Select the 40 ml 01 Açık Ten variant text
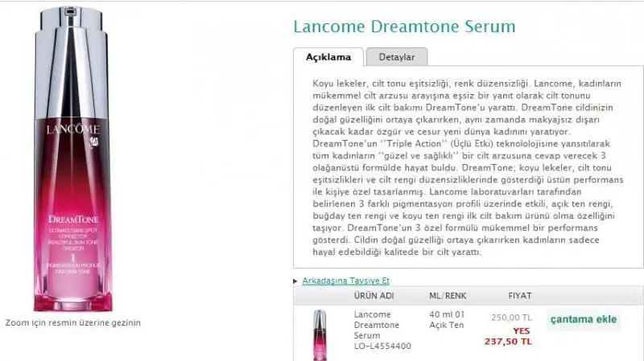644x361 pixels. click(x=447, y=319)
